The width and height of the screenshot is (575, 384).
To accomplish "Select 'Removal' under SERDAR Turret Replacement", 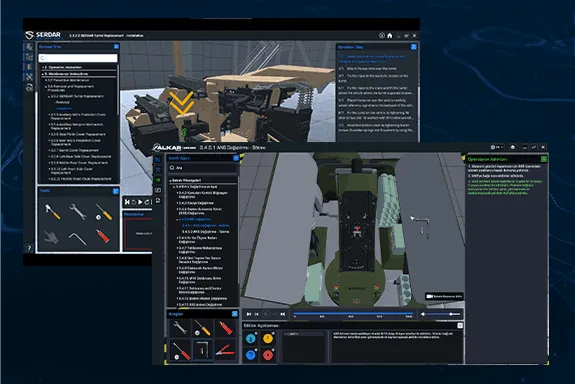I will point(63,103).
